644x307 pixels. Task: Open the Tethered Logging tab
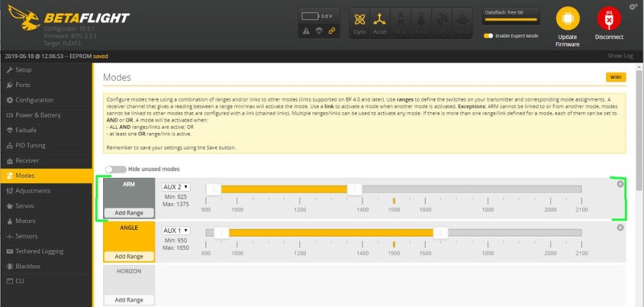46,251
